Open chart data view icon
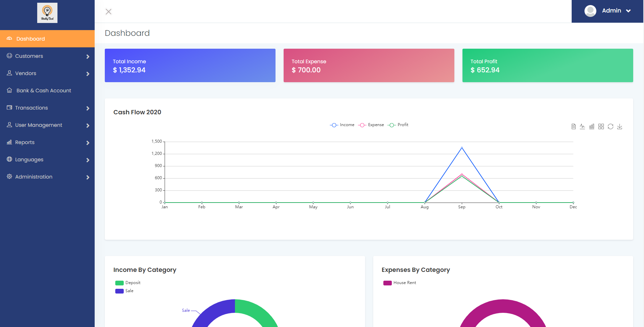 [573, 126]
